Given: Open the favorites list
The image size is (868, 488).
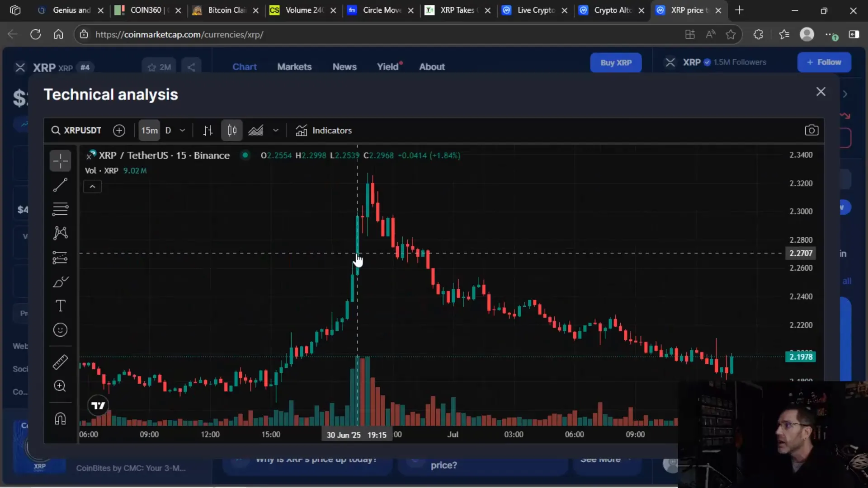Looking at the screenshot, I should 784,34.
